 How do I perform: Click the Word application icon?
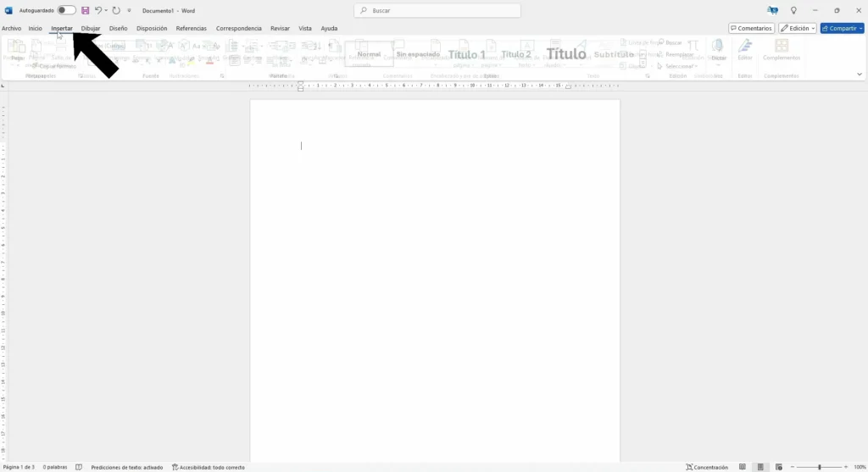click(8, 10)
